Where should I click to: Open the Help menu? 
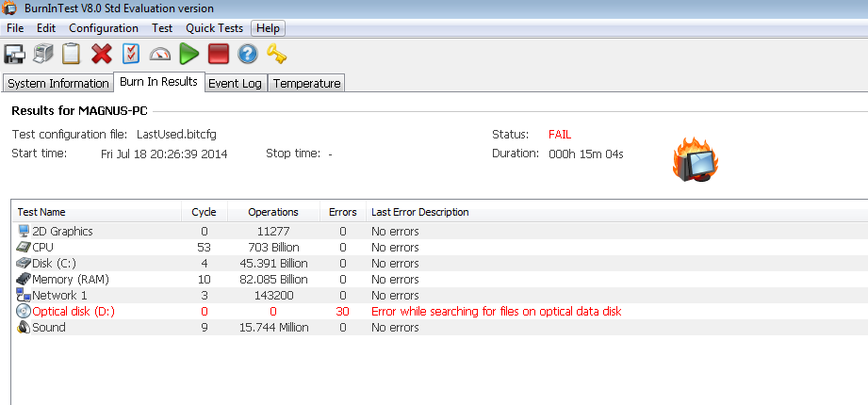coord(269,28)
